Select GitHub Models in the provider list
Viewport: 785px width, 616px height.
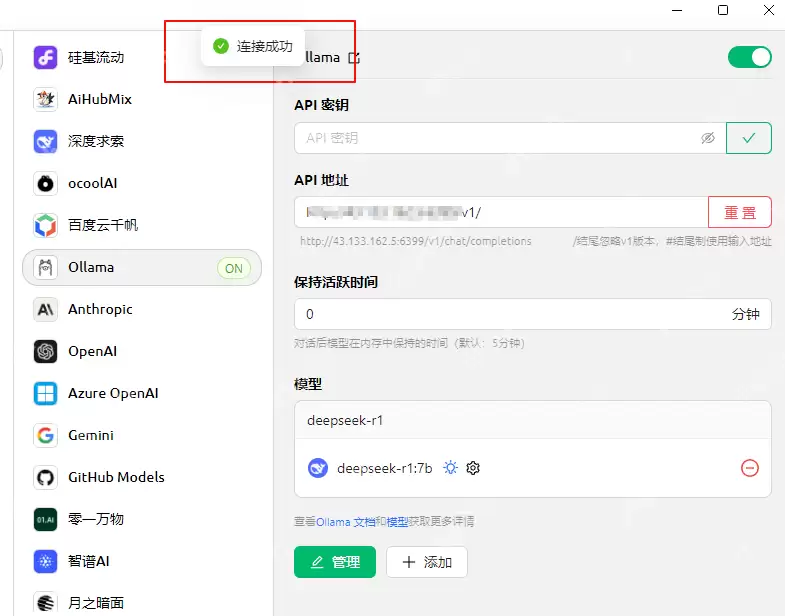click(x=142, y=477)
